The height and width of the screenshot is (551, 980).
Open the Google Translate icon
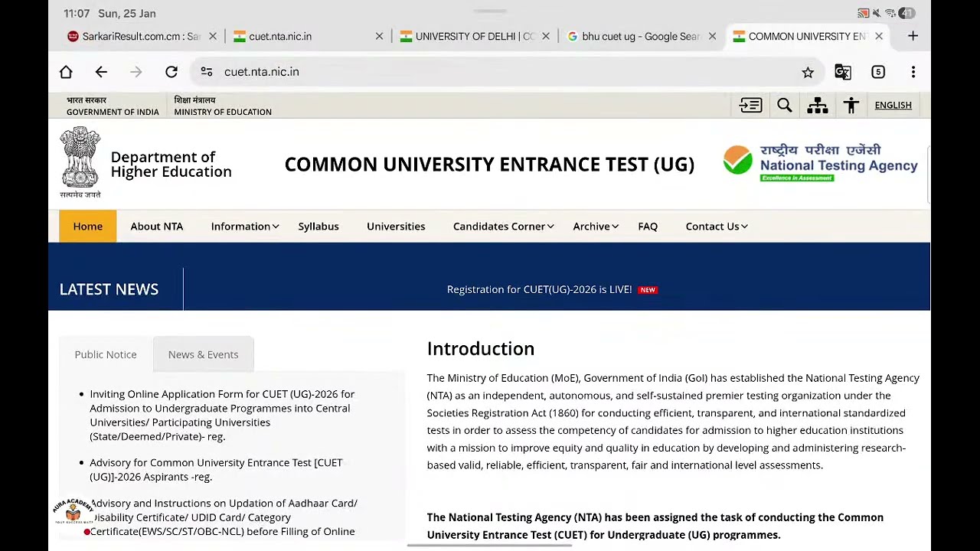[843, 72]
